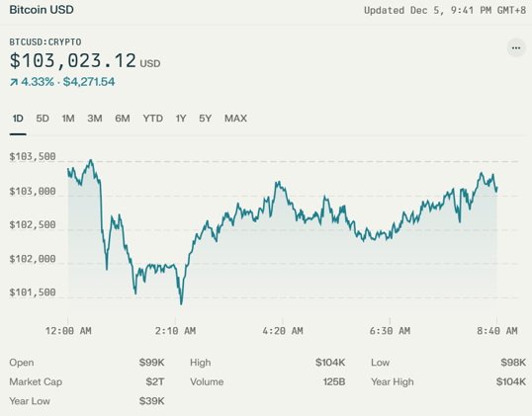Click the Year Low label
Screen dimensions: 532x416
[x=30, y=401]
